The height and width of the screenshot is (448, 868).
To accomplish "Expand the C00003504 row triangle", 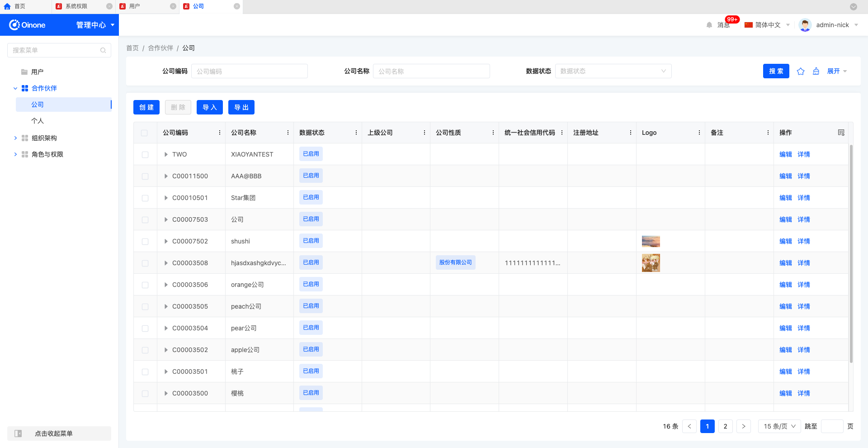I will 166,328.
